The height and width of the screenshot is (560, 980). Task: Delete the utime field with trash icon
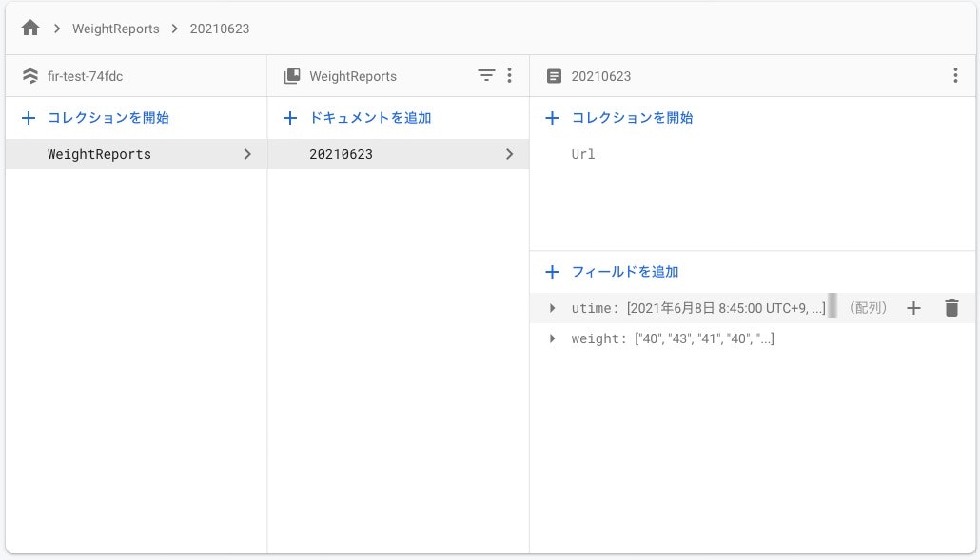[951, 308]
